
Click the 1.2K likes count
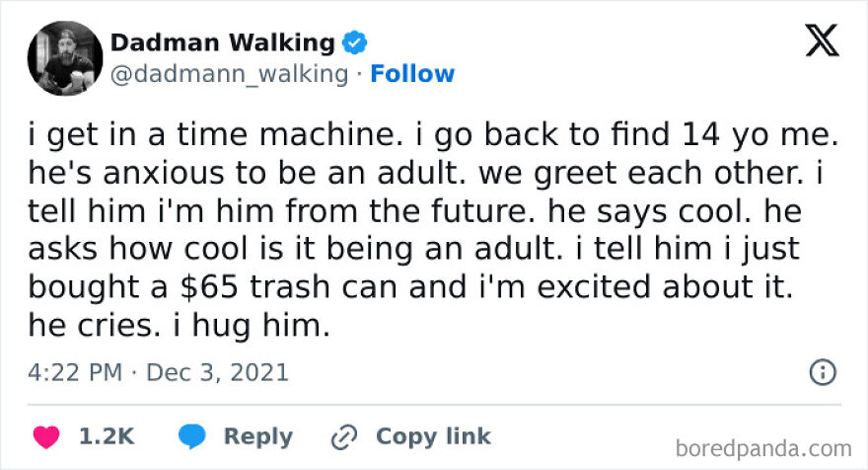click(107, 436)
